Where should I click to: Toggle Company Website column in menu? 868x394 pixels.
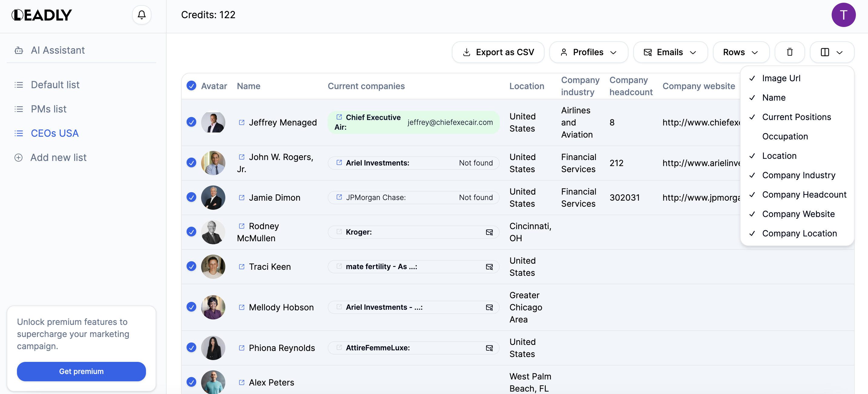click(x=797, y=214)
